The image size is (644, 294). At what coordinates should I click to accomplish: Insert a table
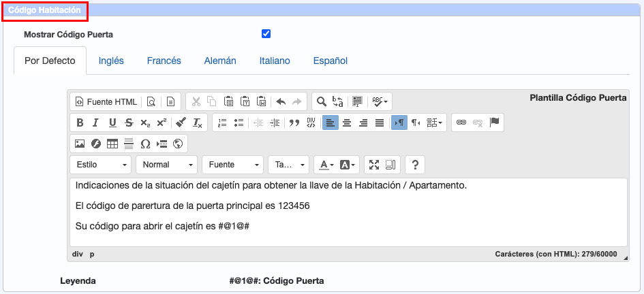tap(112, 144)
